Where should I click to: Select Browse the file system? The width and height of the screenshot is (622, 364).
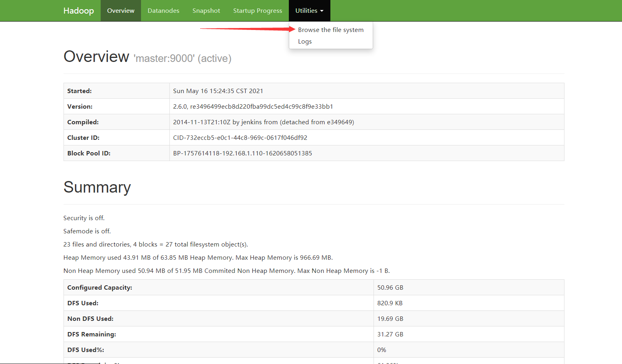(331, 30)
